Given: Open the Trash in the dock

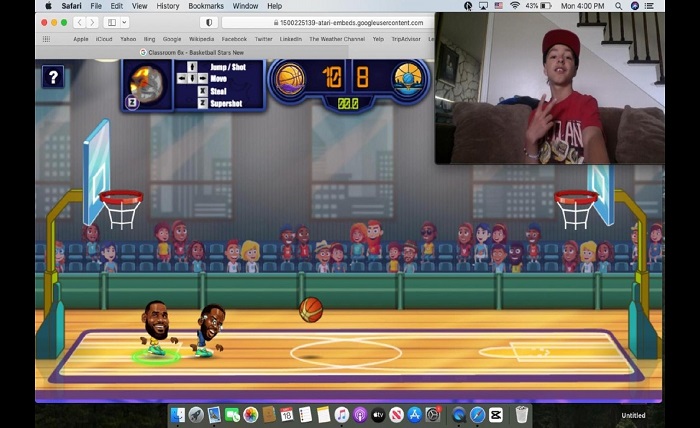Looking at the screenshot, I should [521, 415].
